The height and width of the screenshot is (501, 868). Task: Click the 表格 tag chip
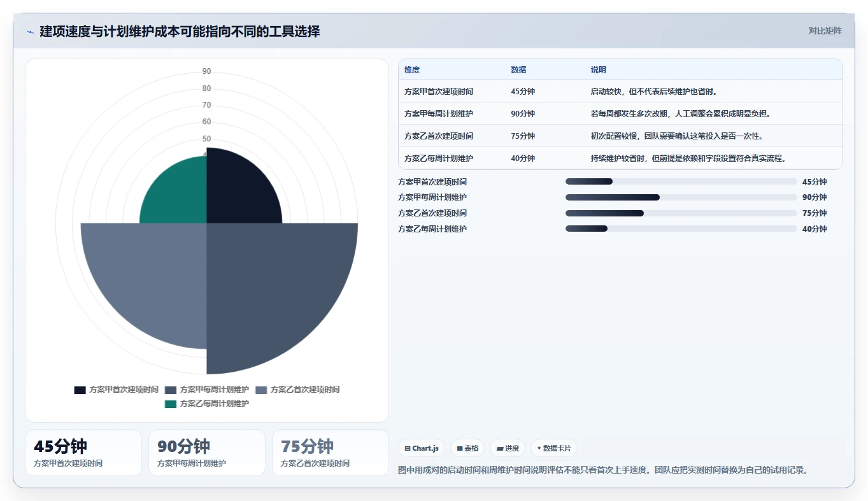click(467, 448)
